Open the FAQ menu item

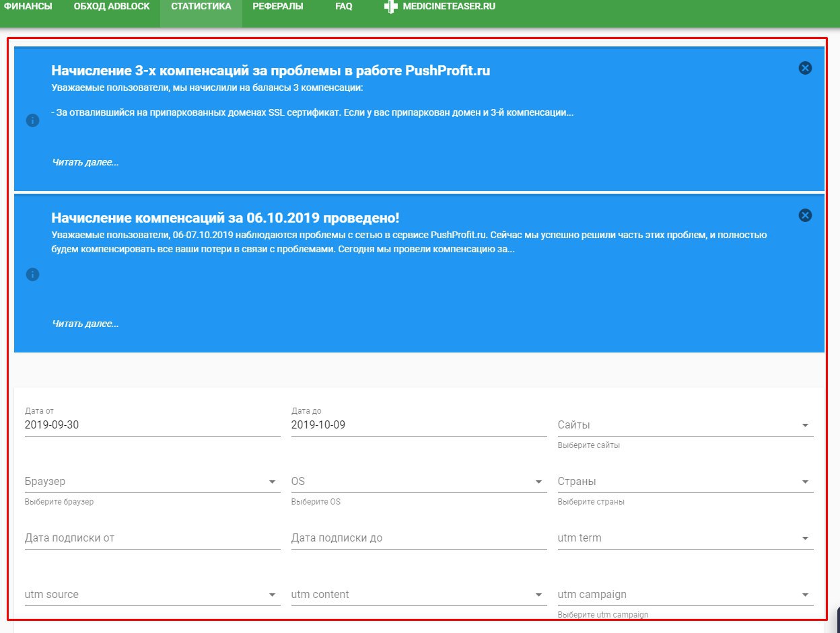(x=344, y=6)
